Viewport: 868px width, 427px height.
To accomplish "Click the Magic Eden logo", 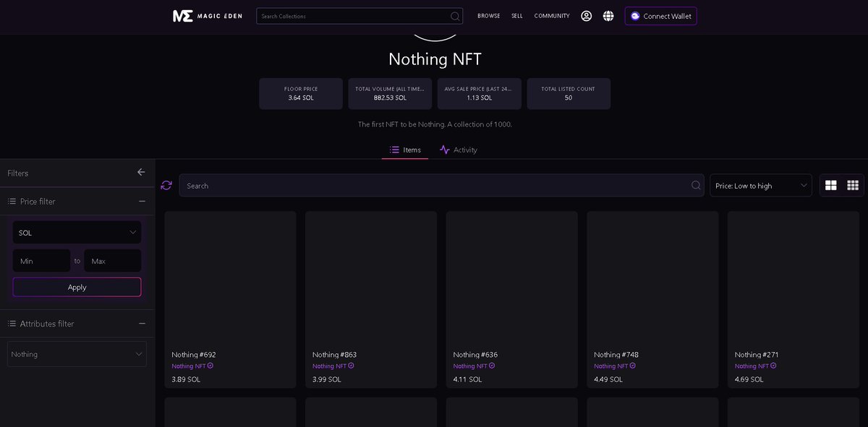I will tap(208, 16).
